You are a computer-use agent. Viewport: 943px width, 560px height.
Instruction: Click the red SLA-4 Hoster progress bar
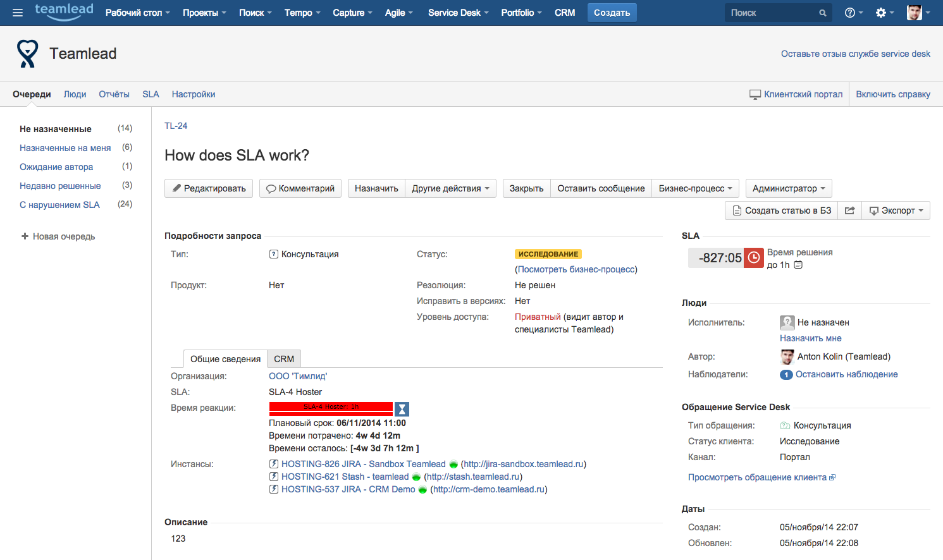click(x=331, y=407)
